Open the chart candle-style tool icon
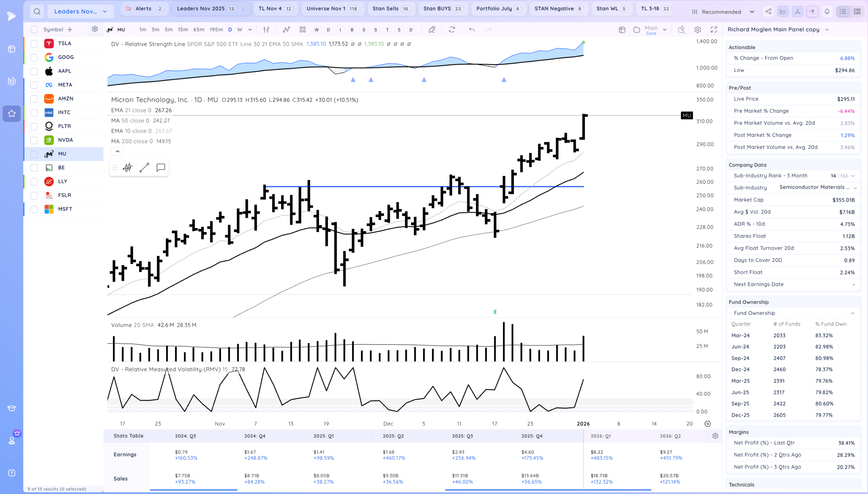 [x=127, y=168]
